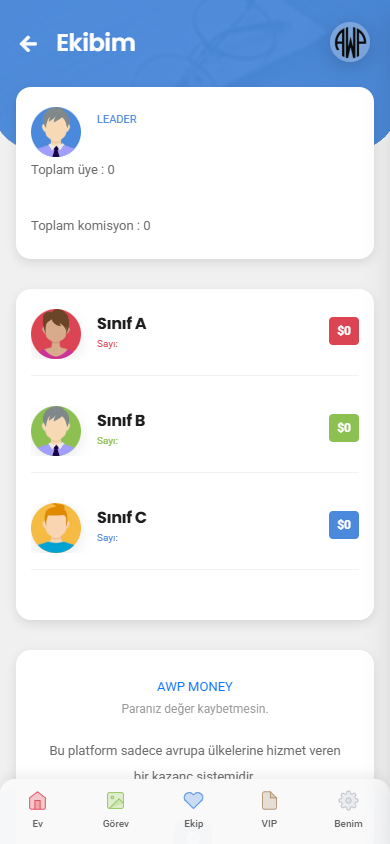The height and width of the screenshot is (844, 390).
Task: Open the Benim gear icon
Action: pyautogui.click(x=349, y=801)
